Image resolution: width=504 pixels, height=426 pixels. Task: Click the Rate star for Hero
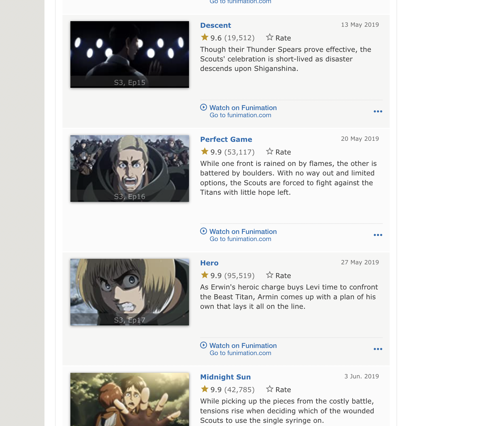[x=269, y=275]
